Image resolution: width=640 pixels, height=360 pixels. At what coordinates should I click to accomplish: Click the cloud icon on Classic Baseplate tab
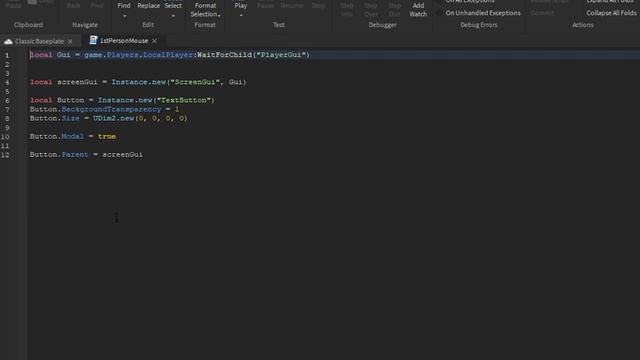[8, 41]
